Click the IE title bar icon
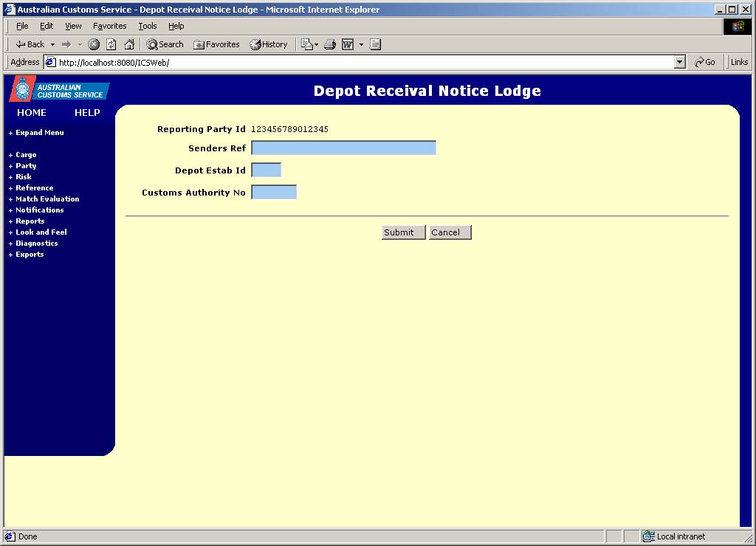 click(x=10, y=9)
